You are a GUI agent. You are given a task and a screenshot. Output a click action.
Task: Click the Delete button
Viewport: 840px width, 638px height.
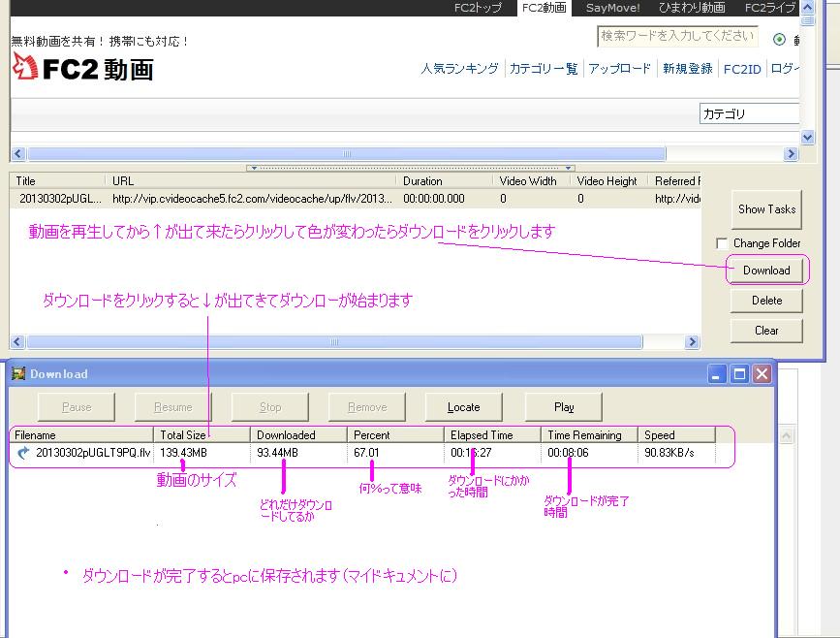pyautogui.click(x=766, y=301)
